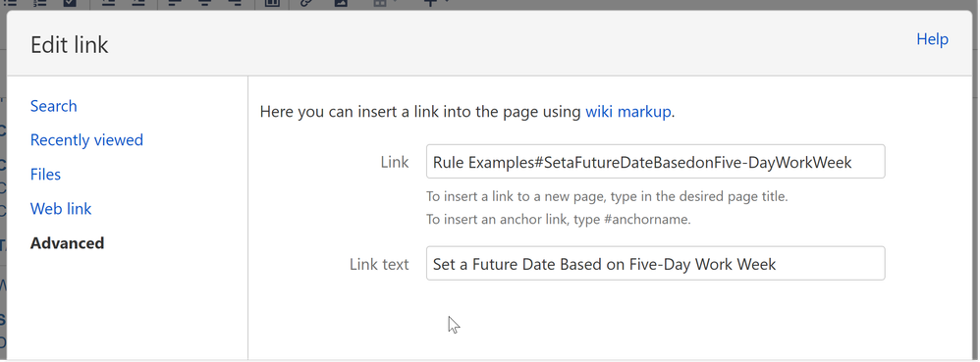This screenshot has width=980, height=362.
Task: Focus the Link text input field
Action: 656,263
